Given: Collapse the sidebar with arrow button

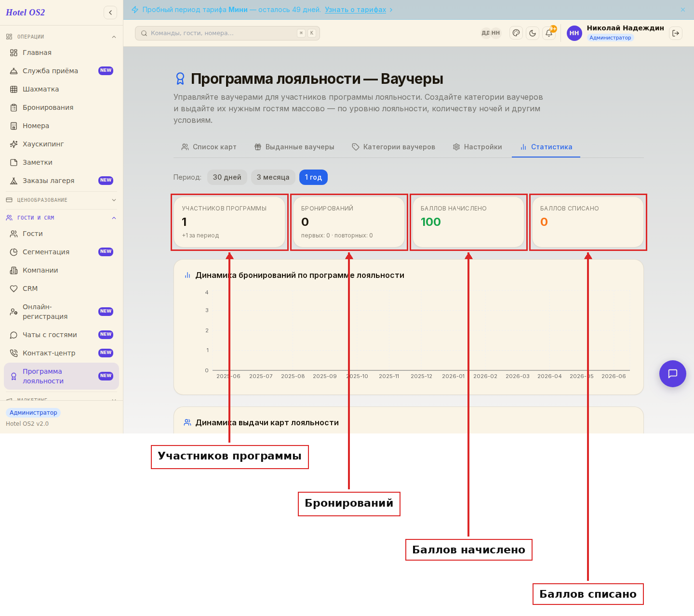Looking at the screenshot, I should 110,13.
